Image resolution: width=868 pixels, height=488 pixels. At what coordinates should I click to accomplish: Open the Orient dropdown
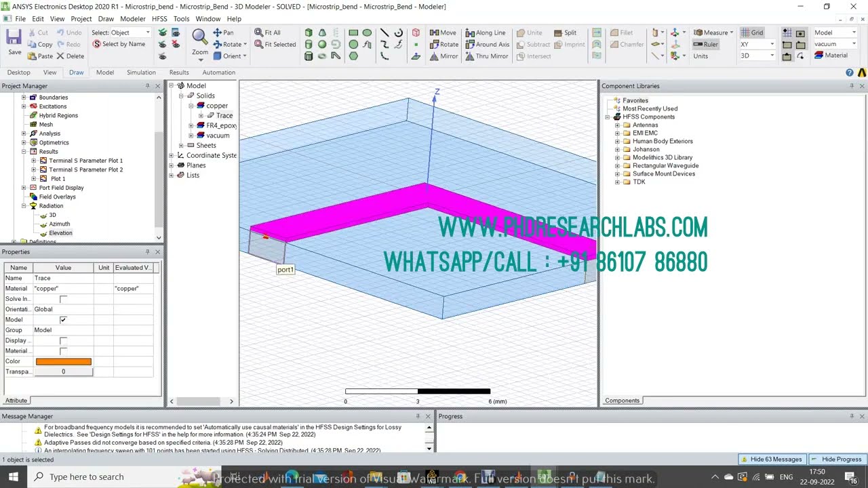[x=245, y=56]
